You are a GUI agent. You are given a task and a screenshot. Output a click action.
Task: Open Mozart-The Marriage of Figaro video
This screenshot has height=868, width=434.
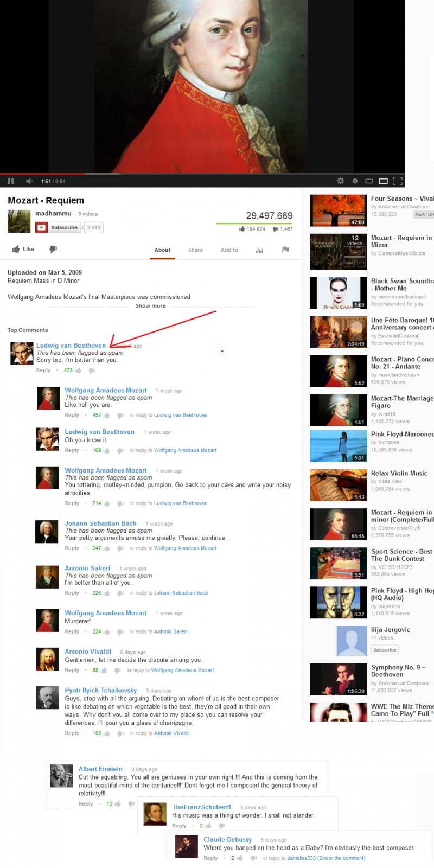[x=338, y=410]
